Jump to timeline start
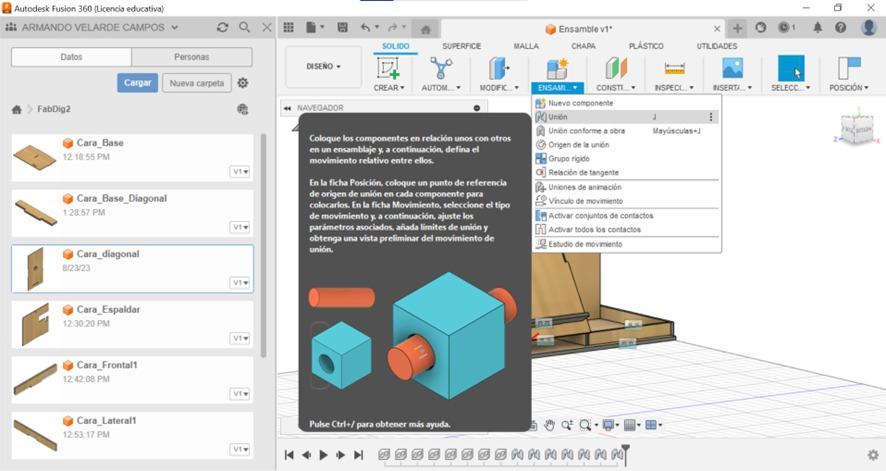Viewport: 886px width, 471px height. coord(289,455)
